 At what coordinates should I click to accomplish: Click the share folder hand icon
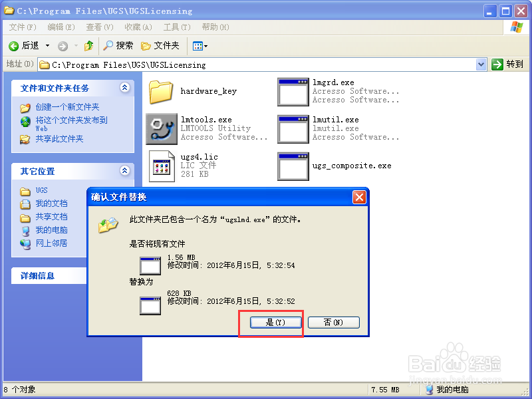click(x=25, y=139)
